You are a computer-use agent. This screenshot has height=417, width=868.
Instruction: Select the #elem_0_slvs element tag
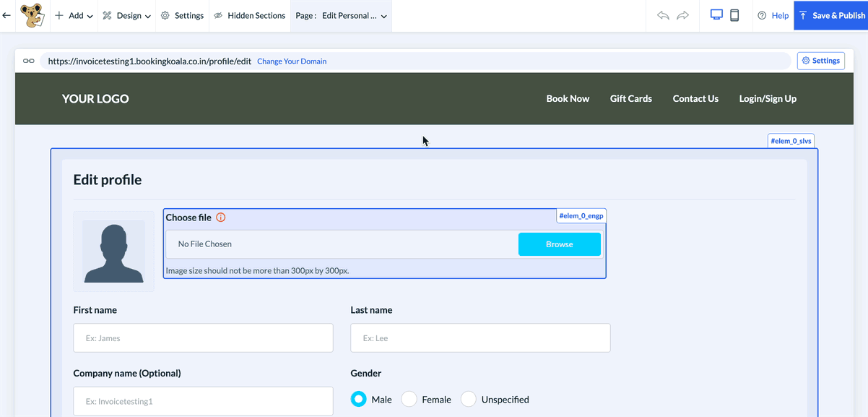coord(791,141)
